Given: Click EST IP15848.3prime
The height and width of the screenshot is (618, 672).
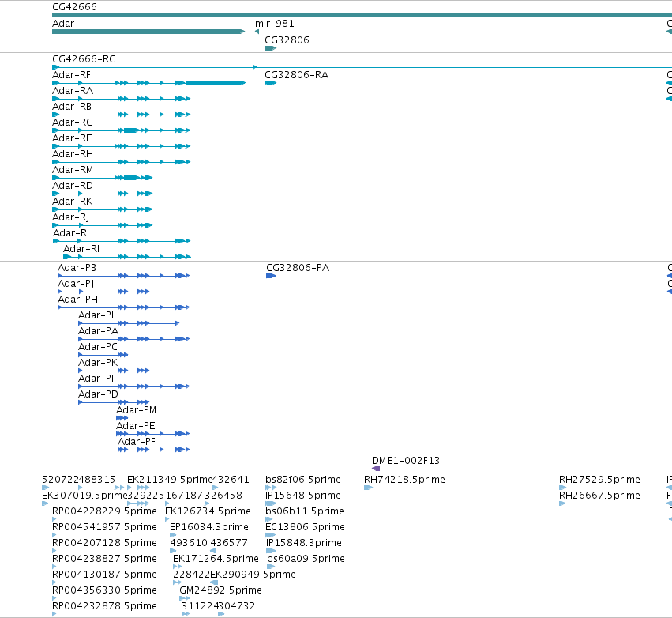Looking at the screenshot, I should tap(304, 544).
